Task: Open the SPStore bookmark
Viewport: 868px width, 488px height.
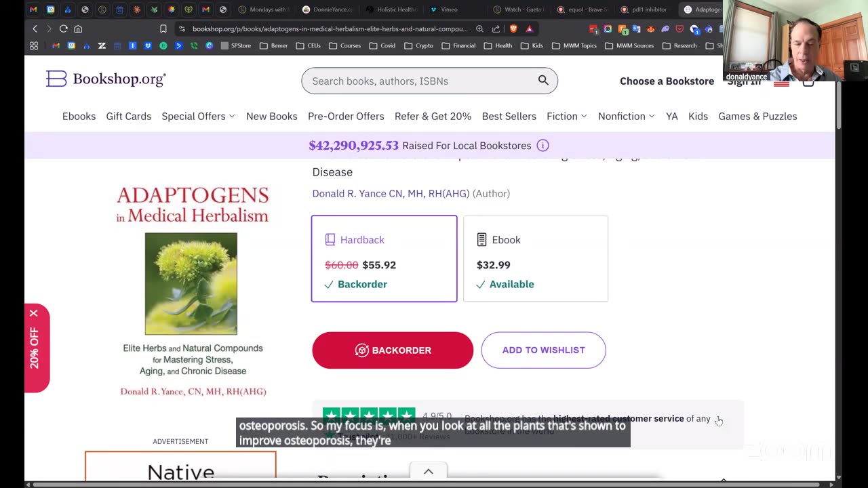Action: tap(235, 45)
